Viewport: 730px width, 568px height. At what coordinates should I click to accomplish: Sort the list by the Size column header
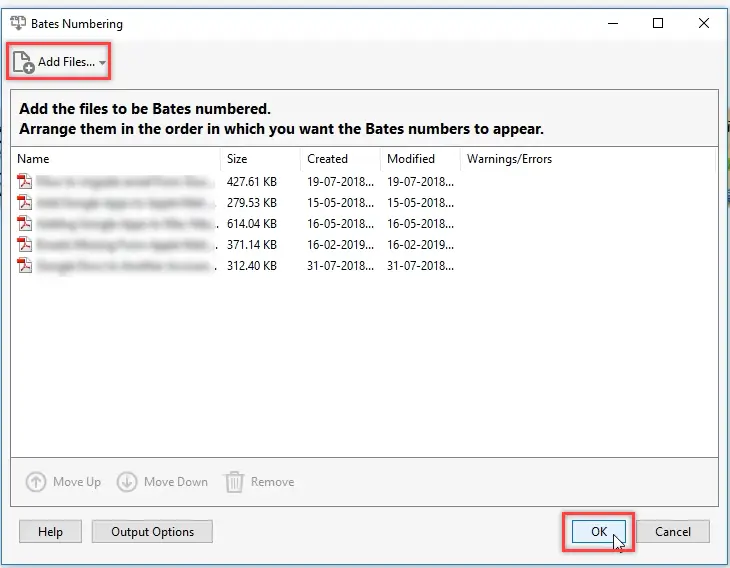click(261, 159)
